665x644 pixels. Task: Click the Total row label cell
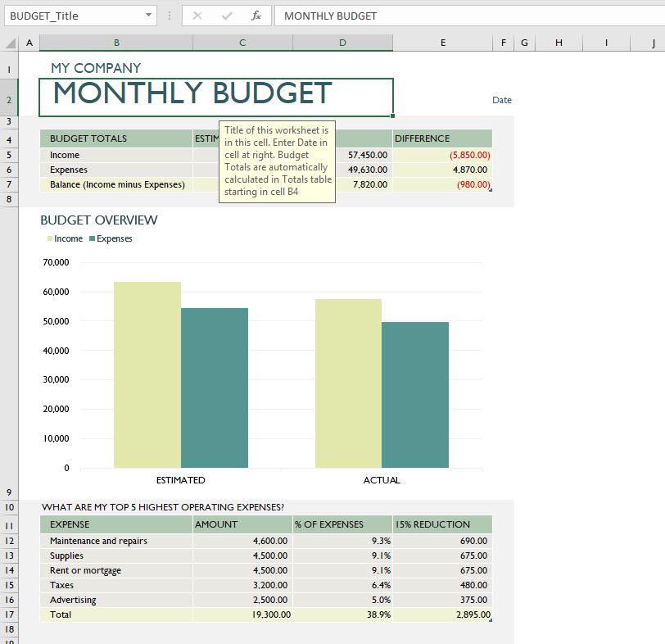tap(116, 615)
